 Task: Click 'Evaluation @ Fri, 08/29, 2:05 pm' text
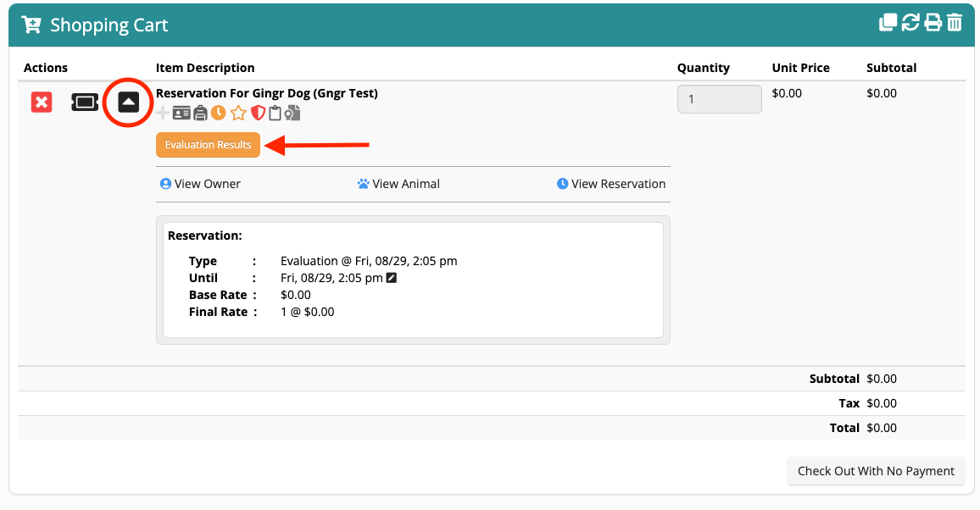pos(369,261)
